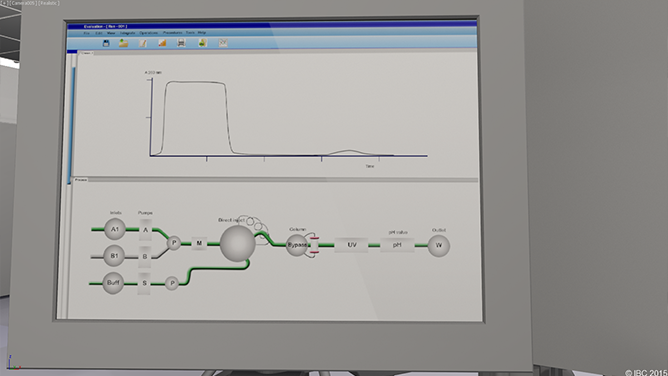
Task: Click pump A block
Action: pos(145,230)
